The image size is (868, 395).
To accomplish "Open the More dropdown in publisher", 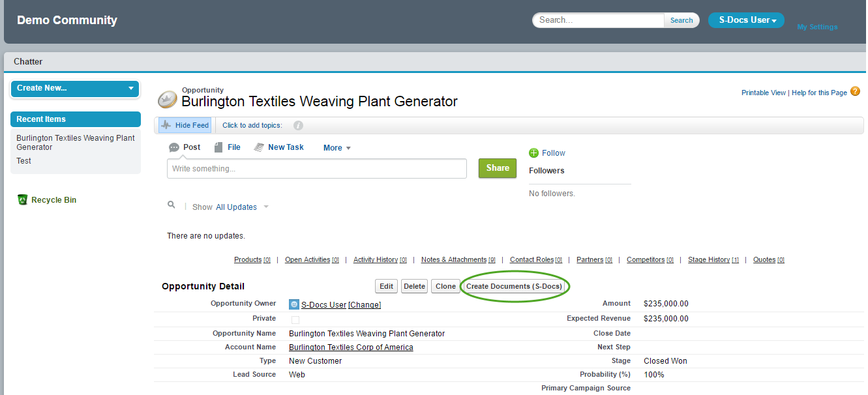I will [x=337, y=148].
